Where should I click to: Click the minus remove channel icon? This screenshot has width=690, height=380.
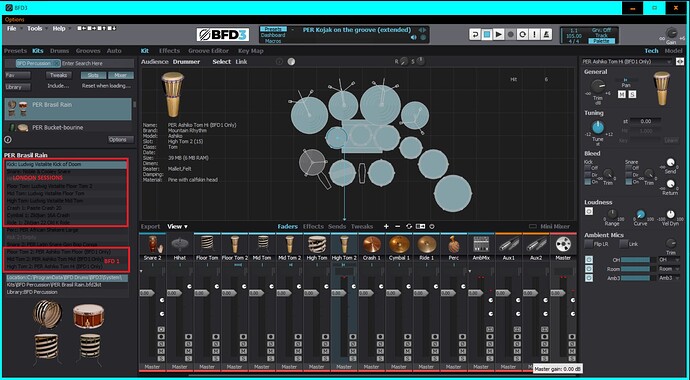click(398, 227)
